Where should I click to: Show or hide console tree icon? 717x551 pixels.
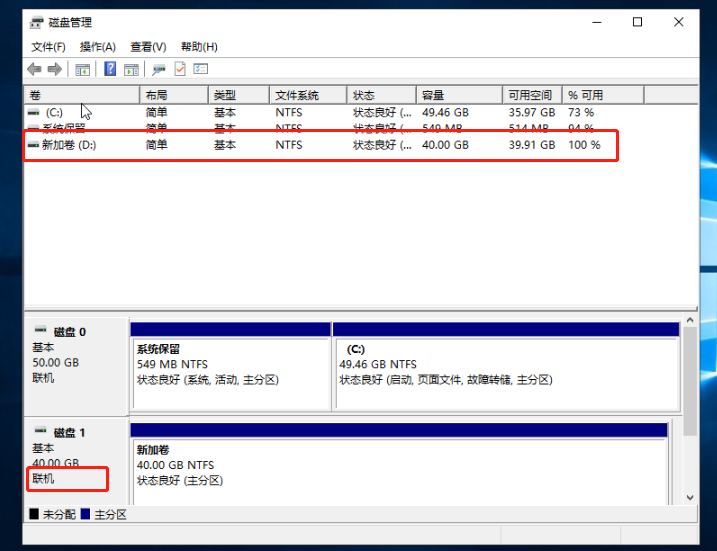pyautogui.click(x=82, y=70)
